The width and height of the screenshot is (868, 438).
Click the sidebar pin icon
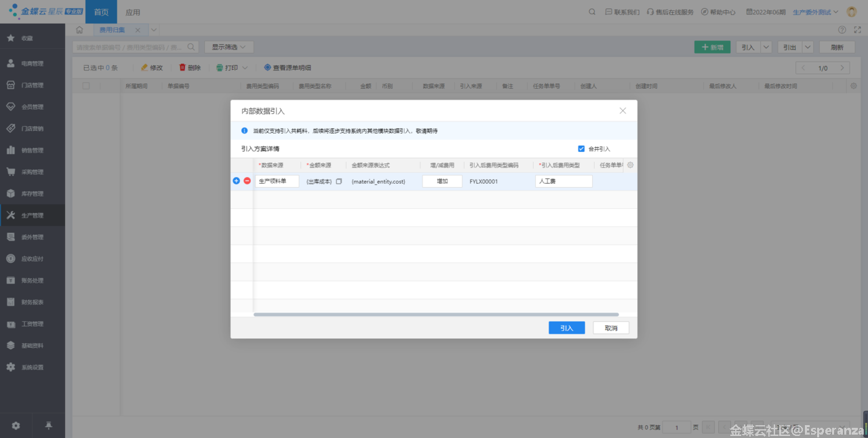pos(49,426)
